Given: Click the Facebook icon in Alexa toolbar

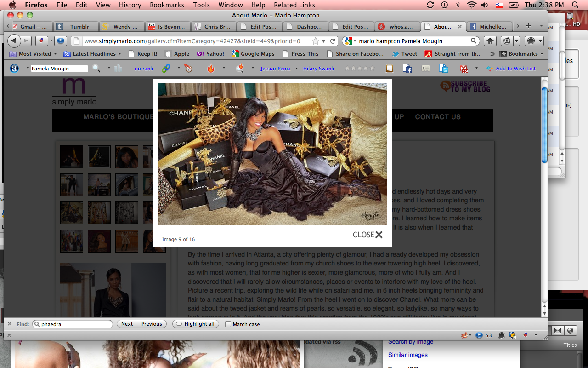Looking at the screenshot, I should 407,69.
